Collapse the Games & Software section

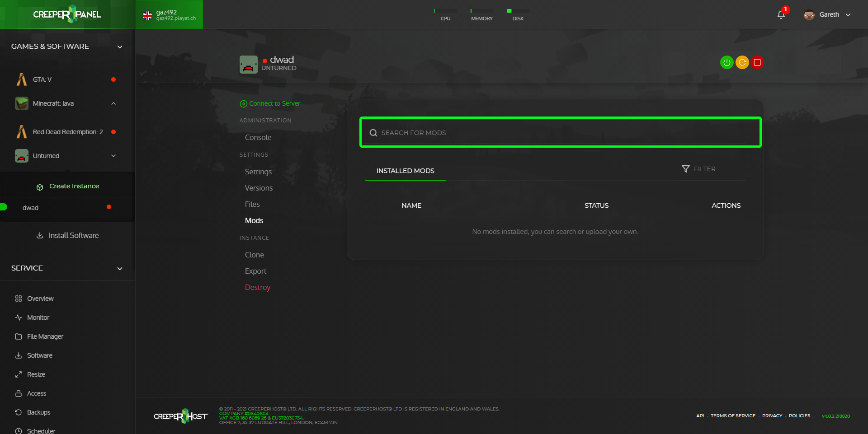(x=120, y=47)
